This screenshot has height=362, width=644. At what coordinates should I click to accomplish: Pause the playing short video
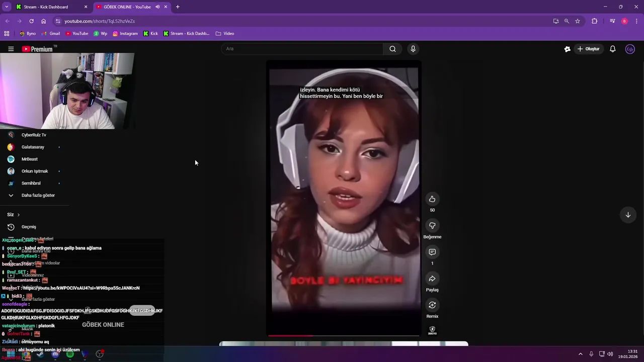point(344,198)
